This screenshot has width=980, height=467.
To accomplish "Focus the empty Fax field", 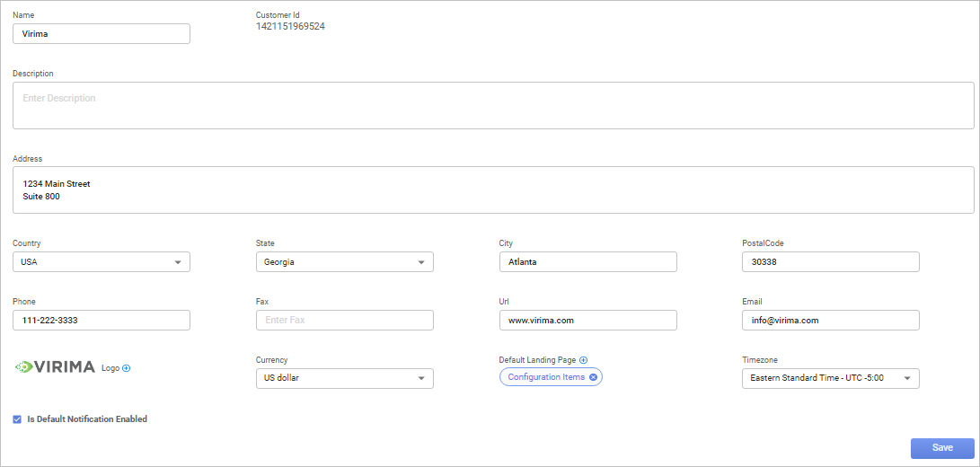I will pyautogui.click(x=344, y=321).
